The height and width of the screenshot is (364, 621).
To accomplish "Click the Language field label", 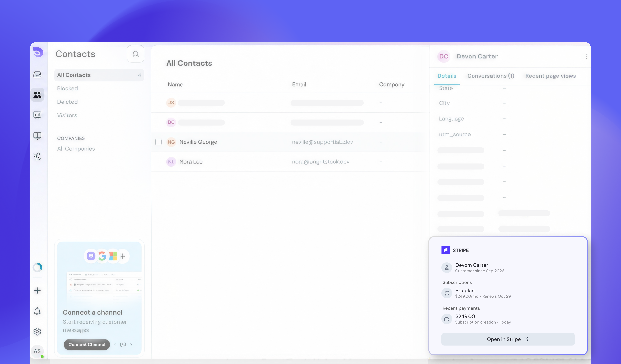I will point(451,119).
